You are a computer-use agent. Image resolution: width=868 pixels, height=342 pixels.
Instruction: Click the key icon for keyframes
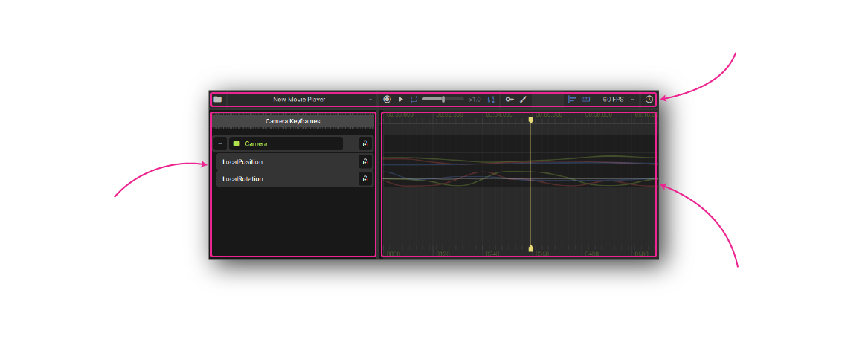[509, 99]
